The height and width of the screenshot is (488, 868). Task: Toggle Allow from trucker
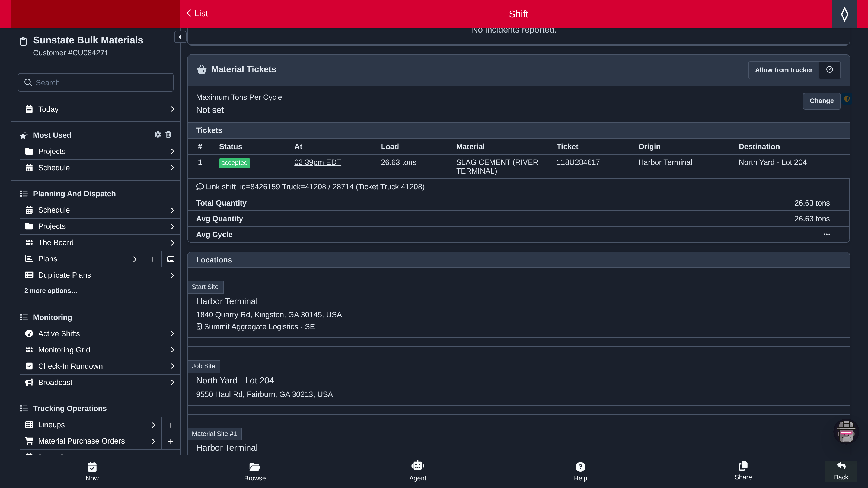click(x=784, y=70)
